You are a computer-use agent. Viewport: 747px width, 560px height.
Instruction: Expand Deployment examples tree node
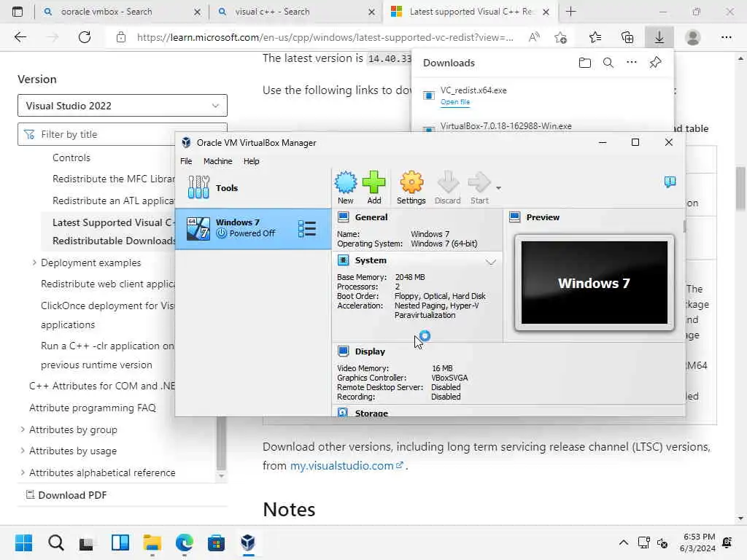(34, 262)
